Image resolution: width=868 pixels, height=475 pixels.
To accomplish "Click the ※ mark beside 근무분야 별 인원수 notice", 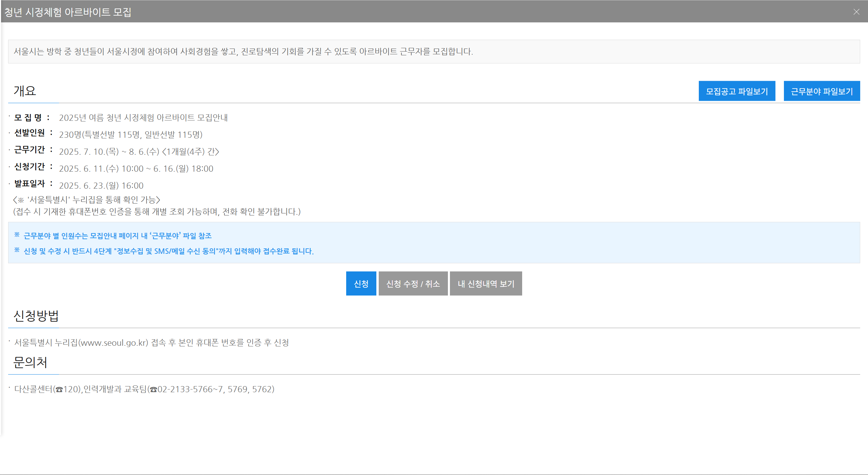I will pos(17,234).
